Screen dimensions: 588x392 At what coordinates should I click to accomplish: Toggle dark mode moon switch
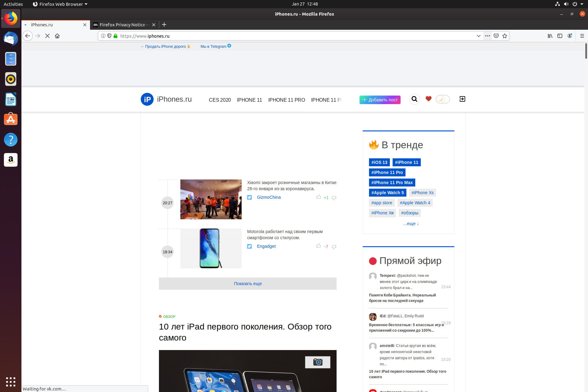pyautogui.click(x=443, y=99)
